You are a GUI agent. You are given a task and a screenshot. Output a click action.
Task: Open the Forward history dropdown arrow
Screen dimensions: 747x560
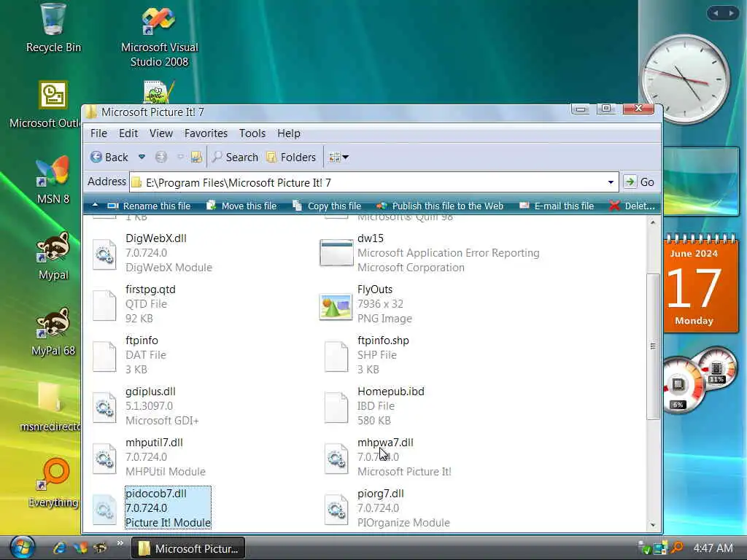click(x=180, y=157)
